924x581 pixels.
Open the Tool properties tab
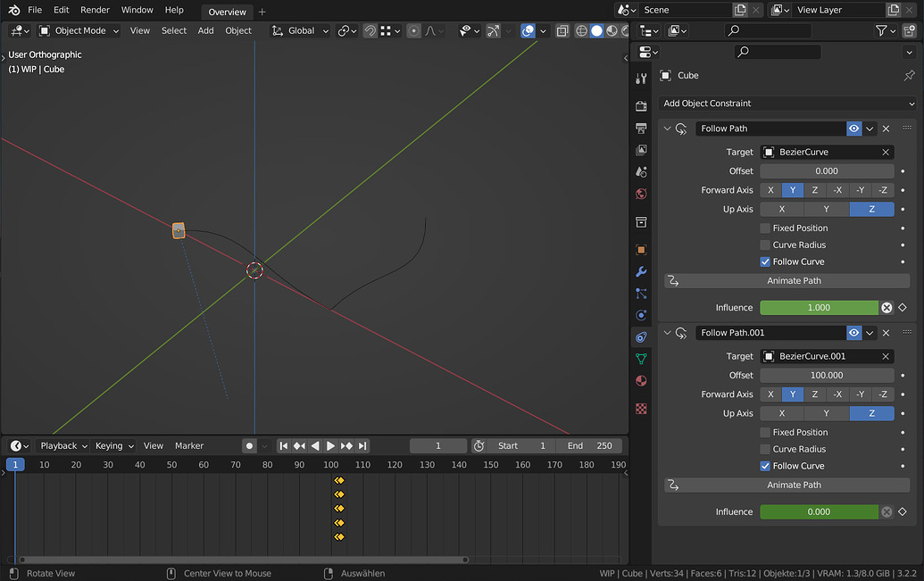click(641, 79)
